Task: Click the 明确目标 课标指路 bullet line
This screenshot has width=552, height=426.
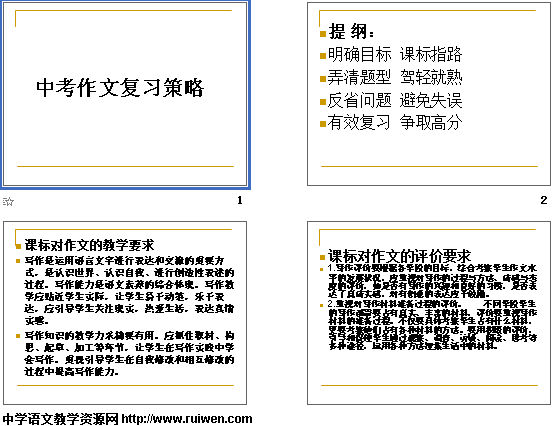Action: tap(395, 55)
